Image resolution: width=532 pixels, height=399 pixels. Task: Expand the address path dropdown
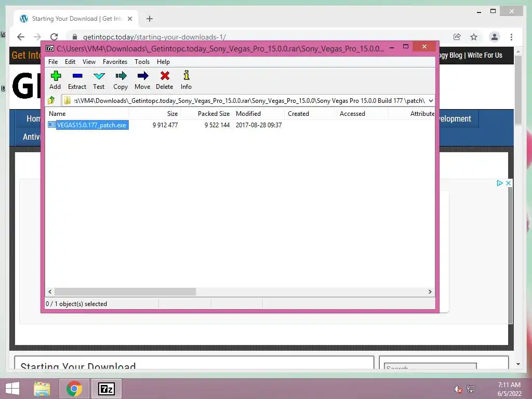pos(431,101)
